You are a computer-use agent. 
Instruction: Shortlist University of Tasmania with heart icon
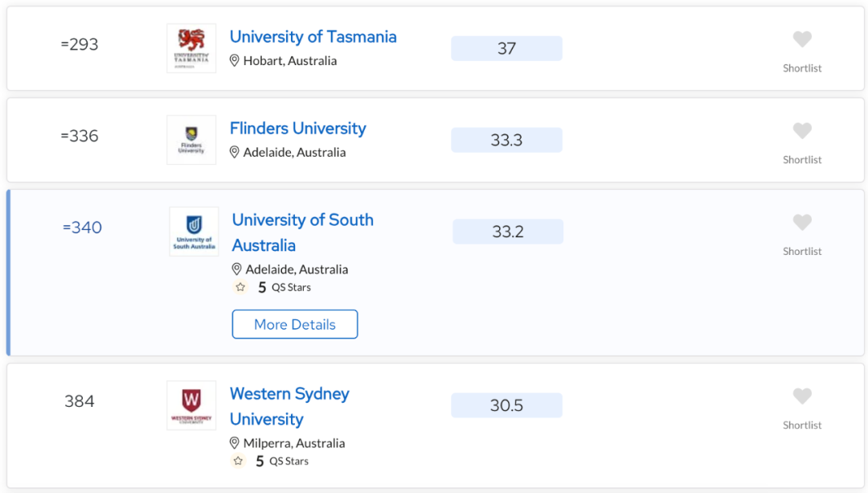coord(802,39)
